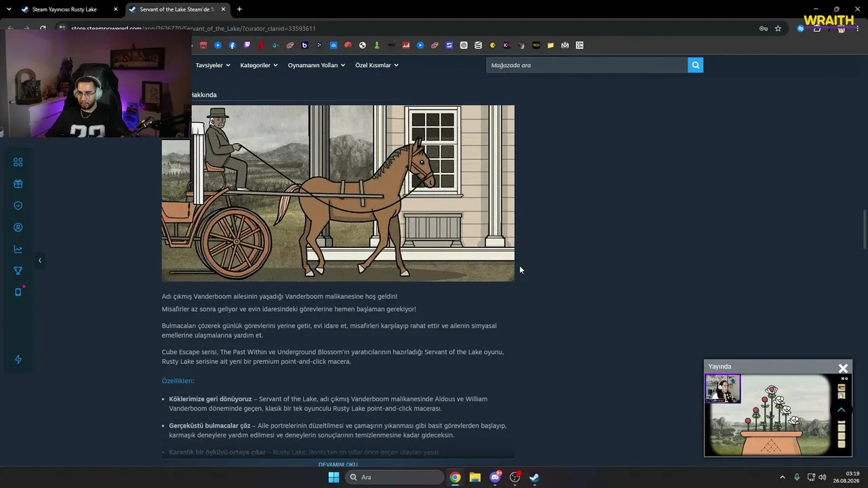Click the Özellikleri: heading text
The image size is (868, 488).
pos(178,381)
